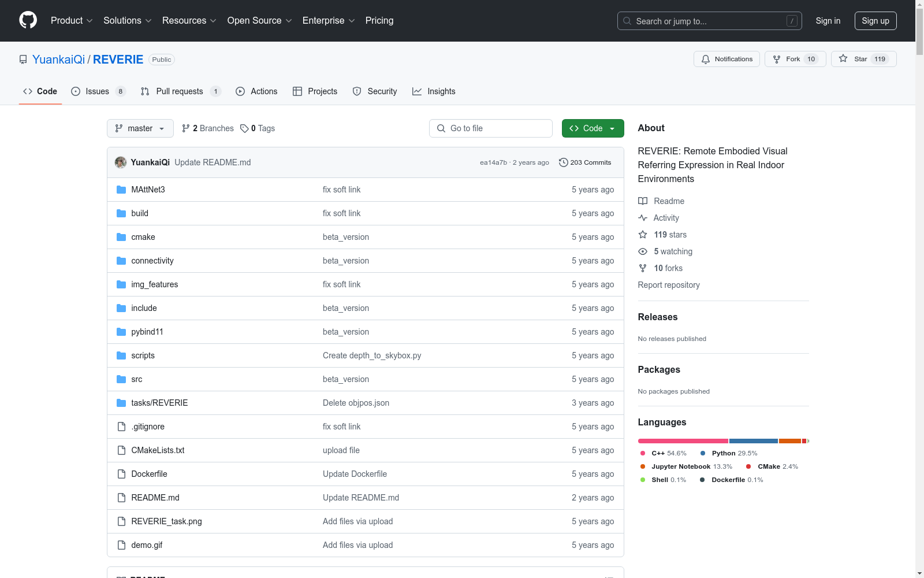
Task: Open the YuankaiQi owner link
Action: click(x=58, y=60)
